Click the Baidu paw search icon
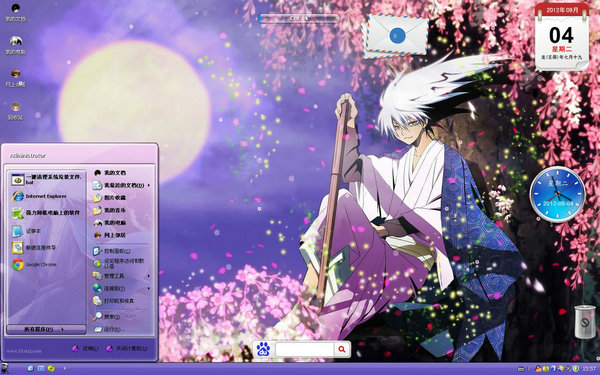 (263, 349)
